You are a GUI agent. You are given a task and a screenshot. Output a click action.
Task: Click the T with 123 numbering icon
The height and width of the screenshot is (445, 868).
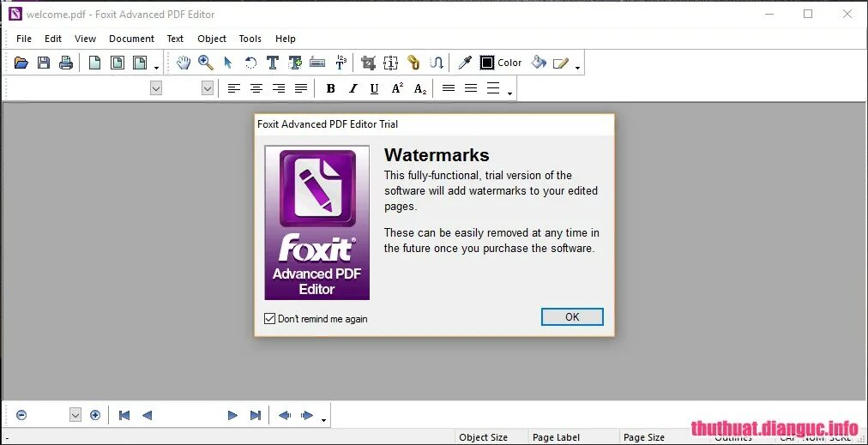coord(341,63)
